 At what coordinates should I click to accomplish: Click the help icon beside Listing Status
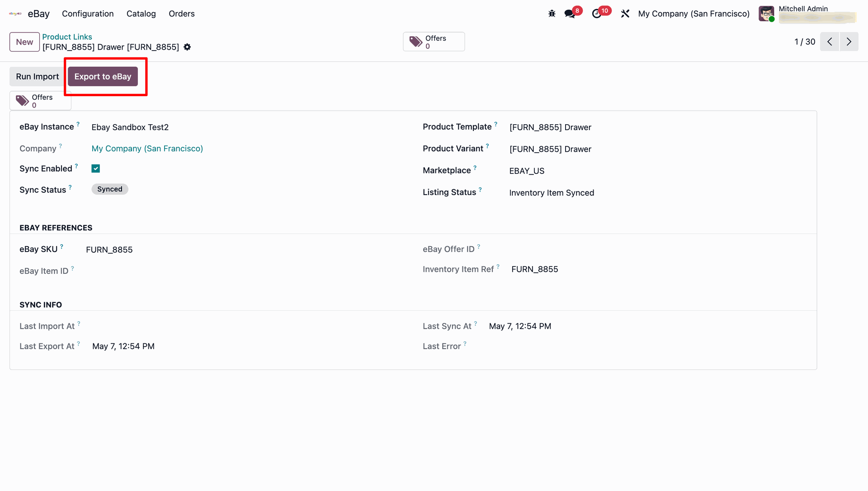pyautogui.click(x=480, y=189)
